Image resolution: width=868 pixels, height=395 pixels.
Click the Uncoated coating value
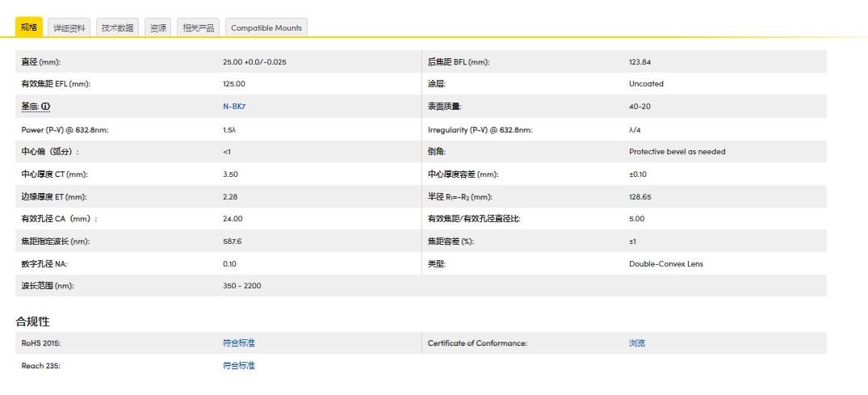tap(646, 84)
